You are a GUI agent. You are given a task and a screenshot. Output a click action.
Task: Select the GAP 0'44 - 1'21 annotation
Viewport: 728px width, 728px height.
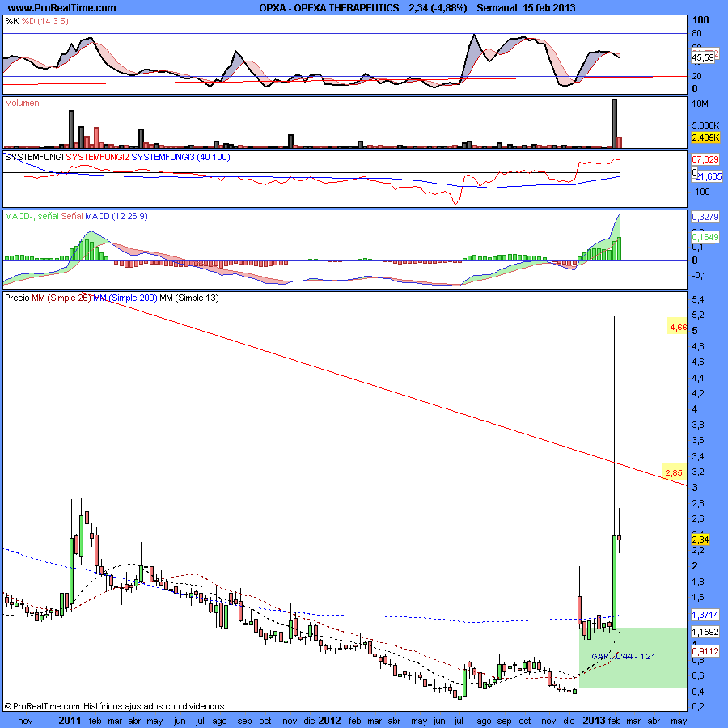[x=624, y=657]
